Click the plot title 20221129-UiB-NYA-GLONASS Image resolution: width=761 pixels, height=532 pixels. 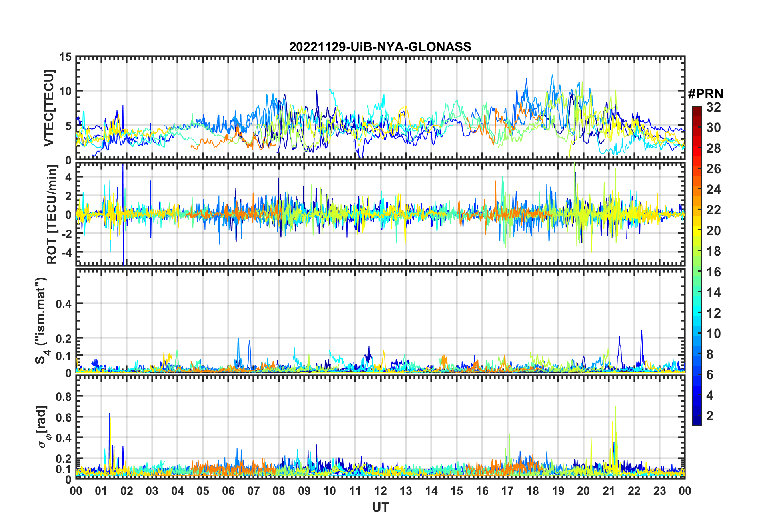point(380,47)
